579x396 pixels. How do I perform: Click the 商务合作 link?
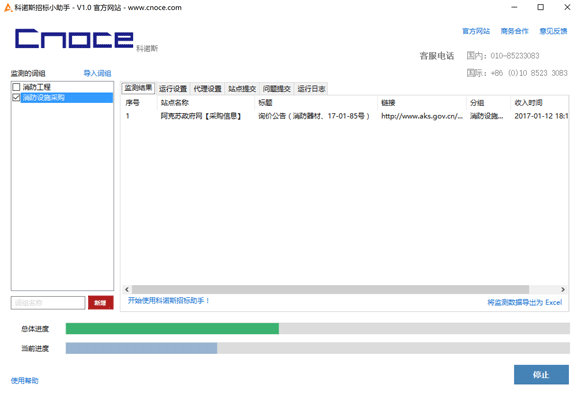(x=514, y=31)
